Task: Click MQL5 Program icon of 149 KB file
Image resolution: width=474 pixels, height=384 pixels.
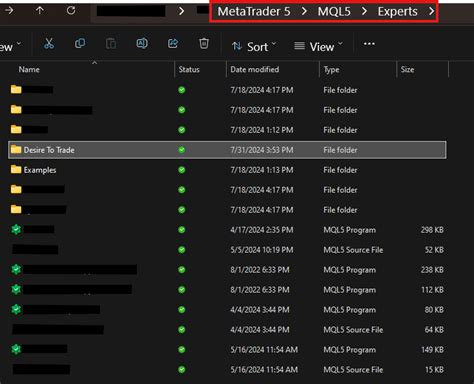Action: [x=16, y=349]
